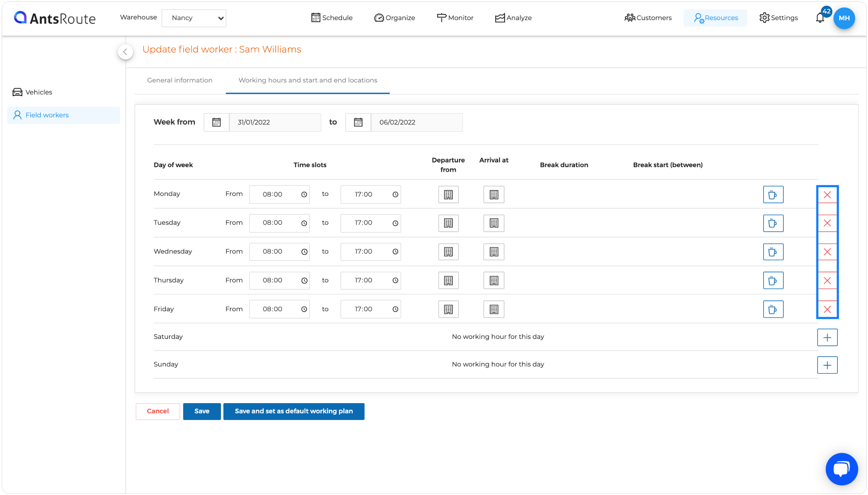
Task: Open week start date calendar
Action: (x=216, y=122)
